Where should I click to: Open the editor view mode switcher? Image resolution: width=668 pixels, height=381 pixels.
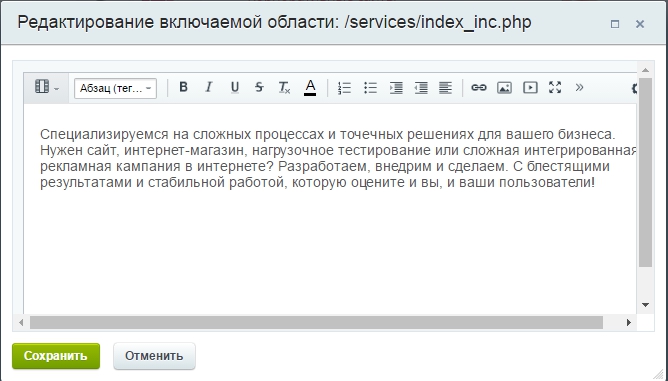pos(46,88)
